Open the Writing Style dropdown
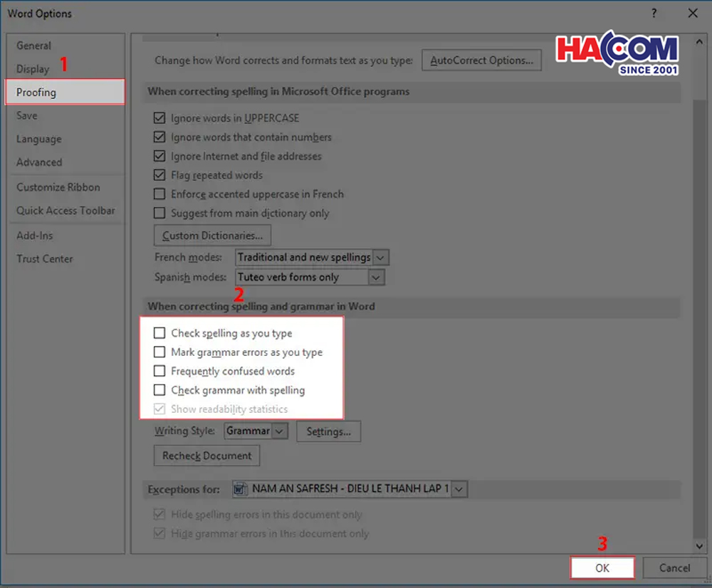The height and width of the screenshot is (588, 712). pos(279,431)
